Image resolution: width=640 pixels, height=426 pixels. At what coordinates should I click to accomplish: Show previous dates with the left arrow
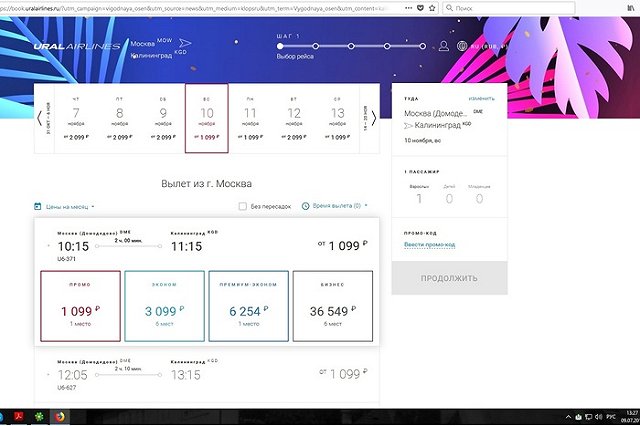click(x=39, y=118)
